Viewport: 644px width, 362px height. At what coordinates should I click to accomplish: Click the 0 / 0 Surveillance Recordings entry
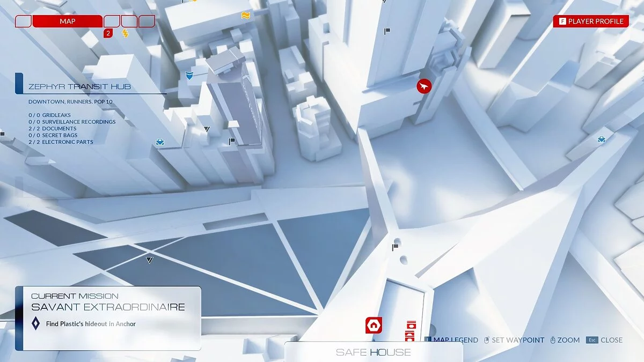[72, 122]
